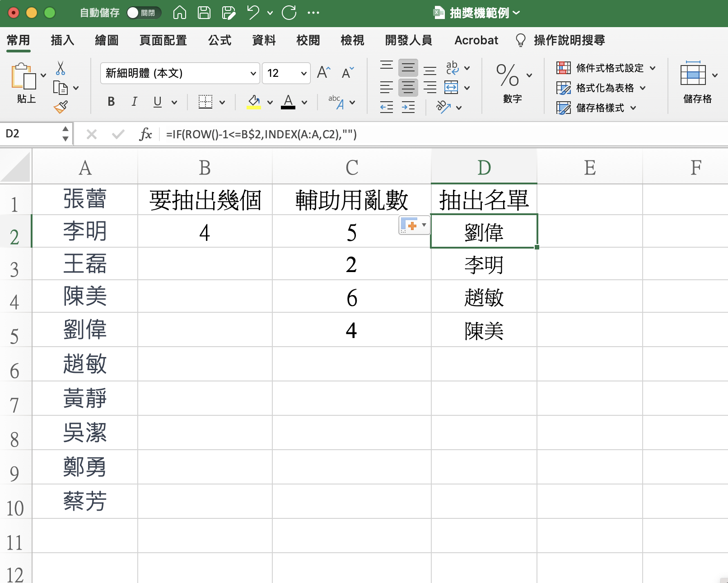The height and width of the screenshot is (583, 728).
Task: Toggle Italic formatting
Action: 134,102
